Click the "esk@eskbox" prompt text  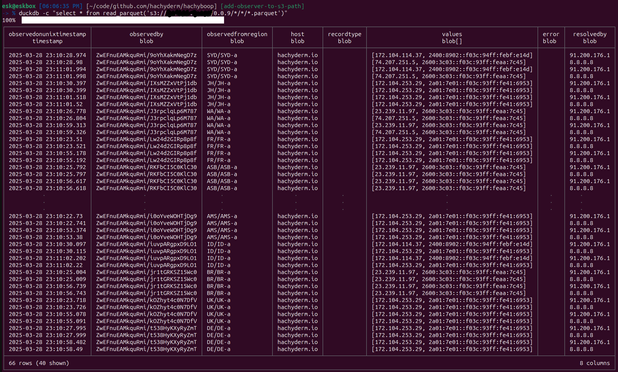coord(19,6)
